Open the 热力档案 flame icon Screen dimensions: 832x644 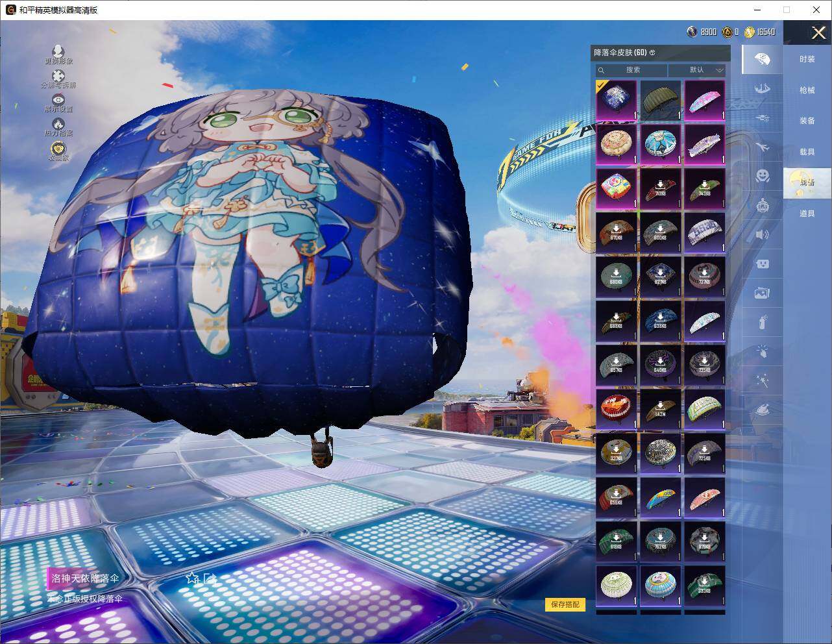point(58,124)
